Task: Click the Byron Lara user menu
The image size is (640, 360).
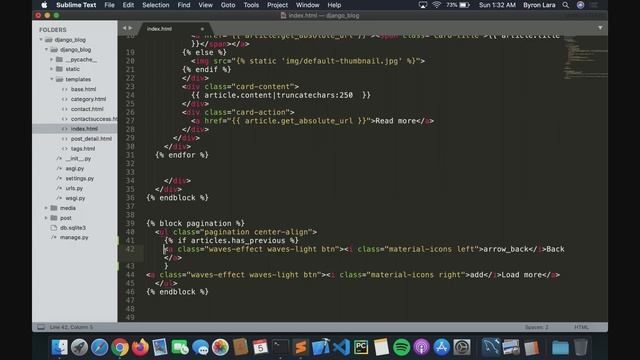Action: pos(539,5)
